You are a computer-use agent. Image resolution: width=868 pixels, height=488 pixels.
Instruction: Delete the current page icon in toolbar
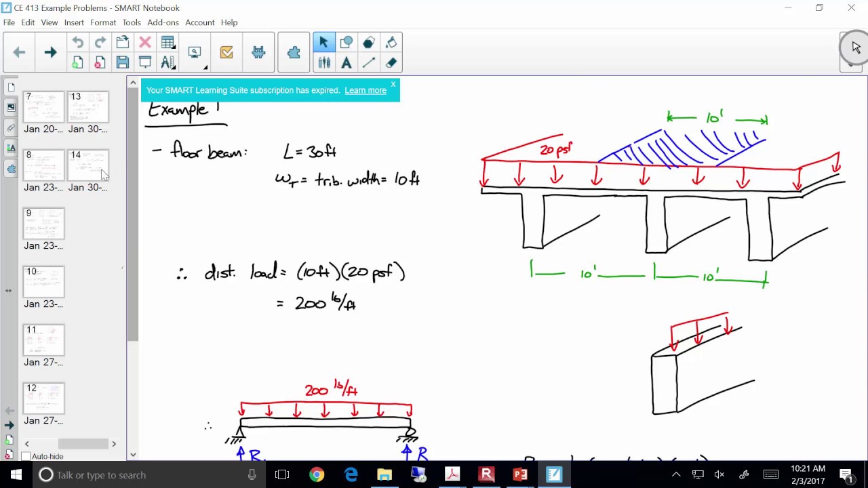coord(100,62)
